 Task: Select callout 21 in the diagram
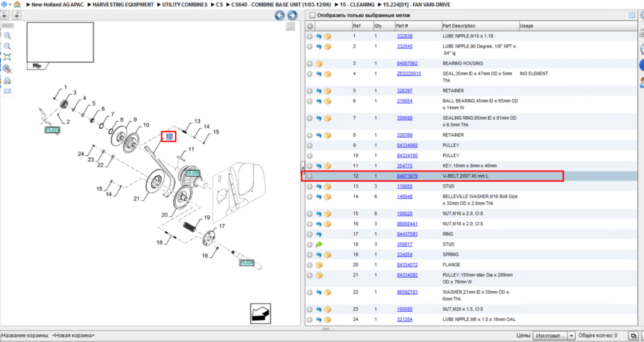tap(137, 199)
